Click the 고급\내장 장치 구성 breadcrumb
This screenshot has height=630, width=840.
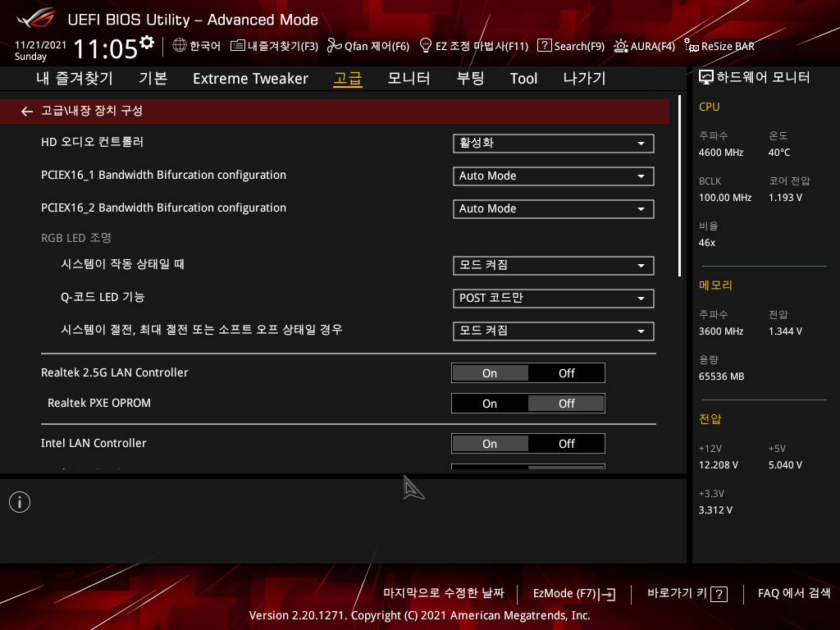coord(92,111)
